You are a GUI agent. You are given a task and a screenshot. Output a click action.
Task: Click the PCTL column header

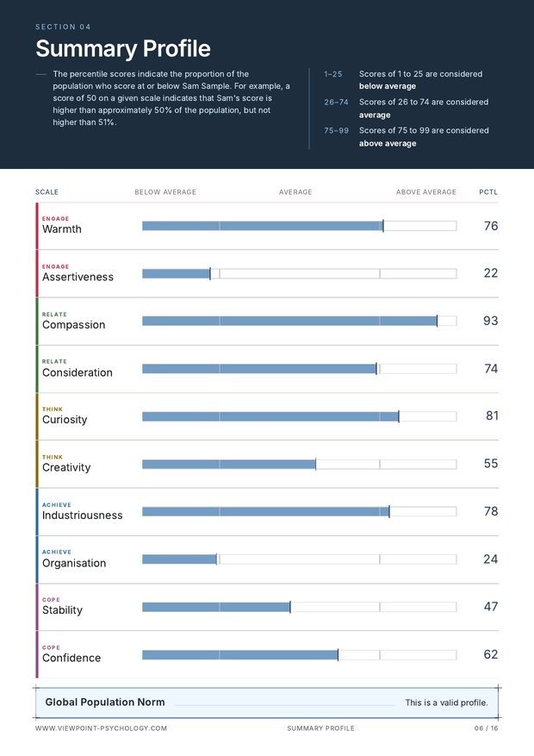(488, 192)
